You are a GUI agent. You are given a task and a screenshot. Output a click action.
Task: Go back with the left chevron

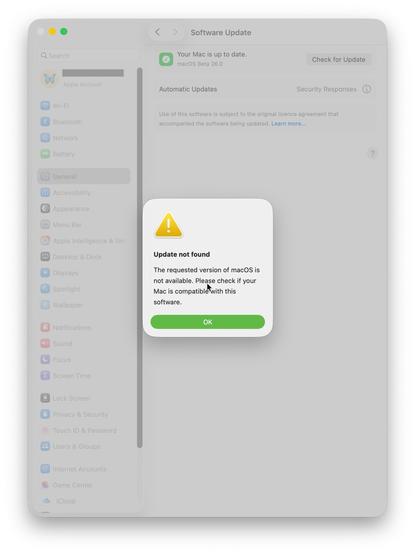[157, 32]
